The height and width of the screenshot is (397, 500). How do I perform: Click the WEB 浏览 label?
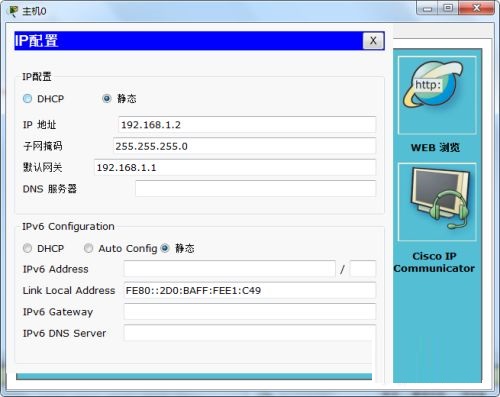point(435,147)
